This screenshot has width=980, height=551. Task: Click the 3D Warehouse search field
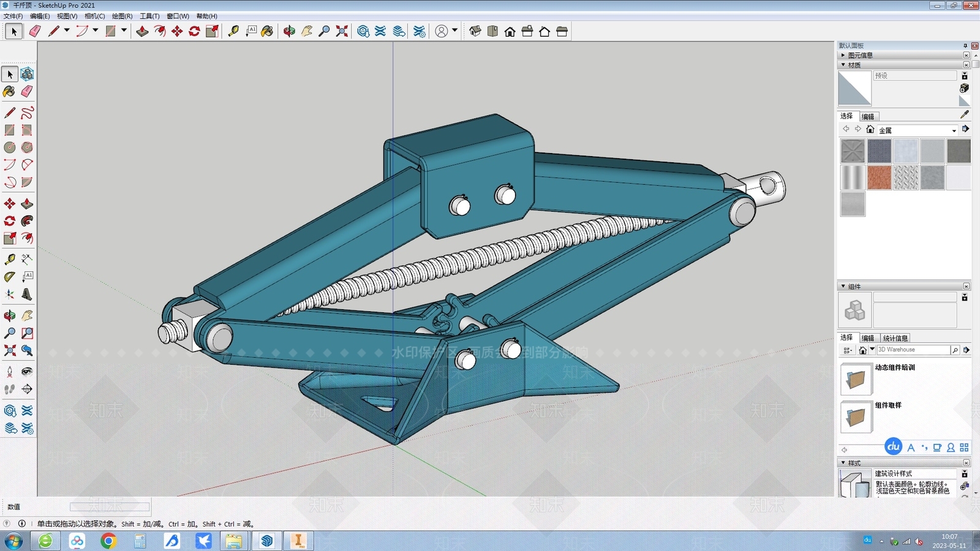pos(913,350)
